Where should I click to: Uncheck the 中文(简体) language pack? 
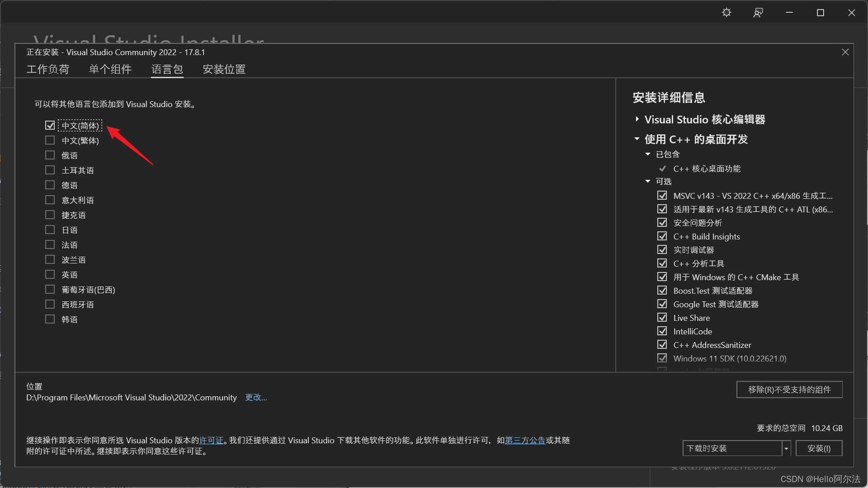pyautogui.click(x=50, y=125)
